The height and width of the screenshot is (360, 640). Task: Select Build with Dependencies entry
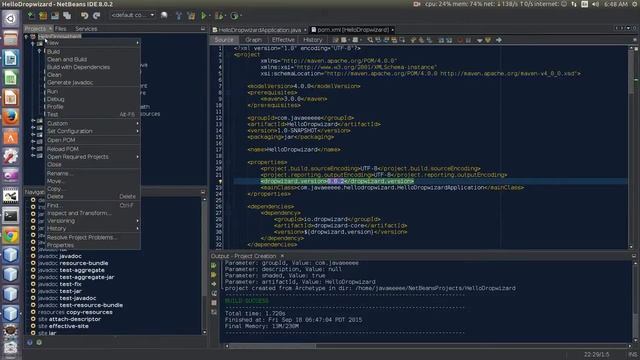[93, 67]
